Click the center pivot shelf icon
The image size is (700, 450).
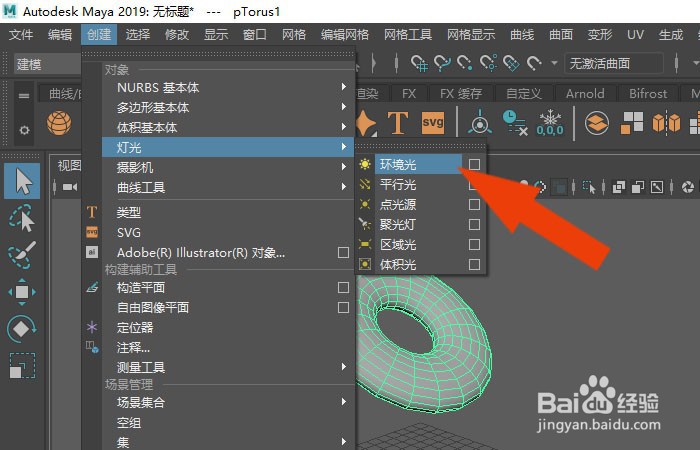pos(480,122)
